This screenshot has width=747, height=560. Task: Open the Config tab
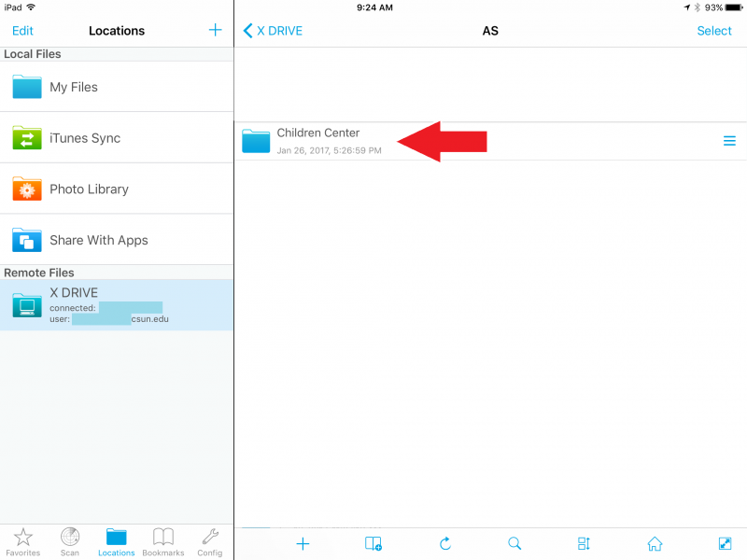[x=210, y=541]
